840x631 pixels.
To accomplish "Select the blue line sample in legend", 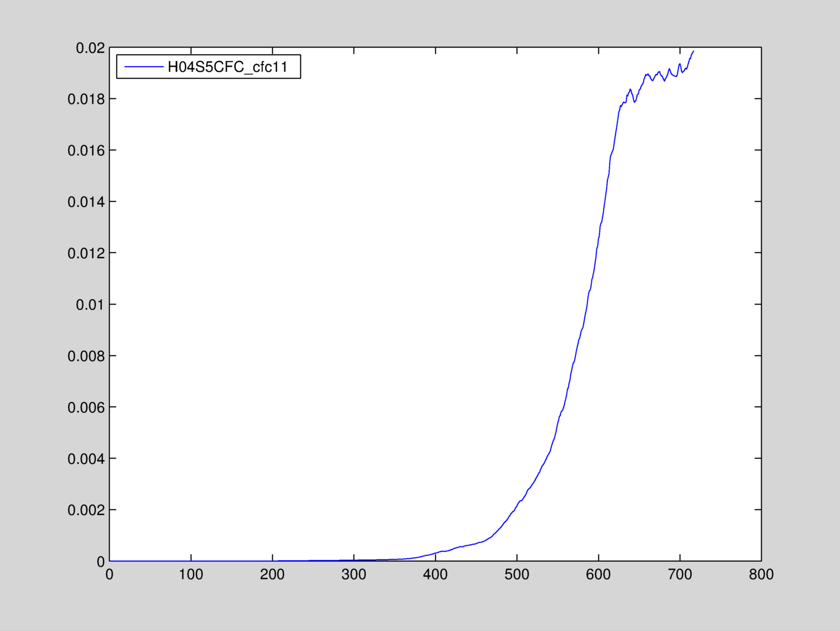I will [144, 67].
